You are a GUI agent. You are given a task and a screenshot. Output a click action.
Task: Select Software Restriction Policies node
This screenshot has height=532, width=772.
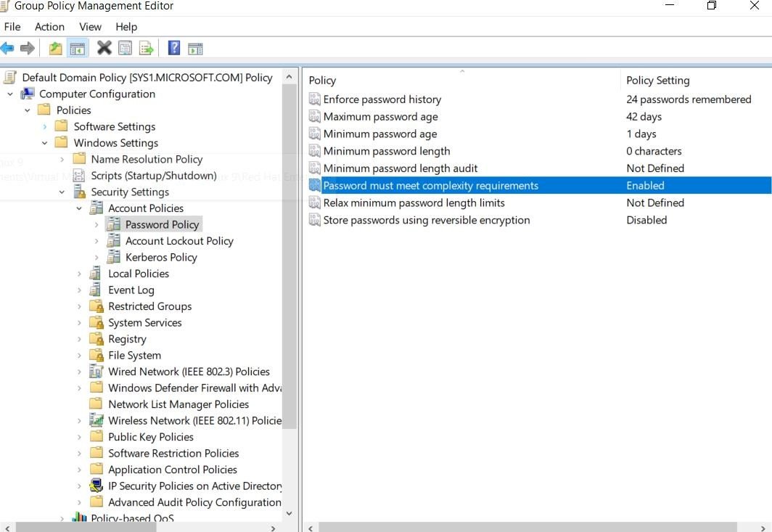click(x=173, y=453)
